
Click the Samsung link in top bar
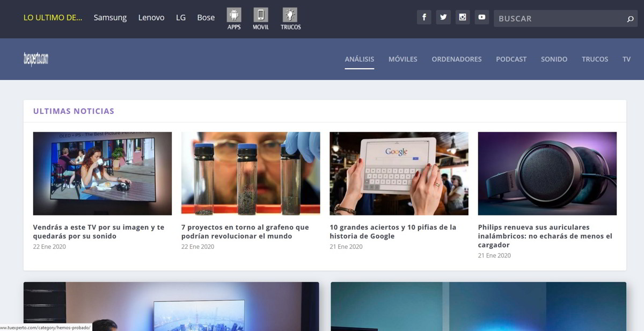point(110,18)
